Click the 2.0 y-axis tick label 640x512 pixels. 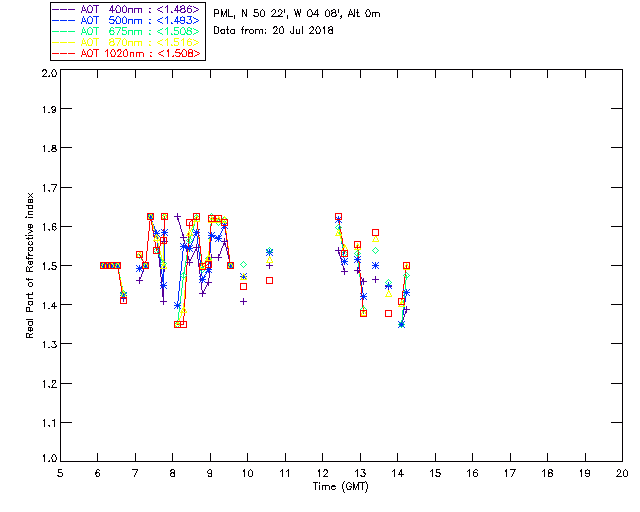click(49, 73)
